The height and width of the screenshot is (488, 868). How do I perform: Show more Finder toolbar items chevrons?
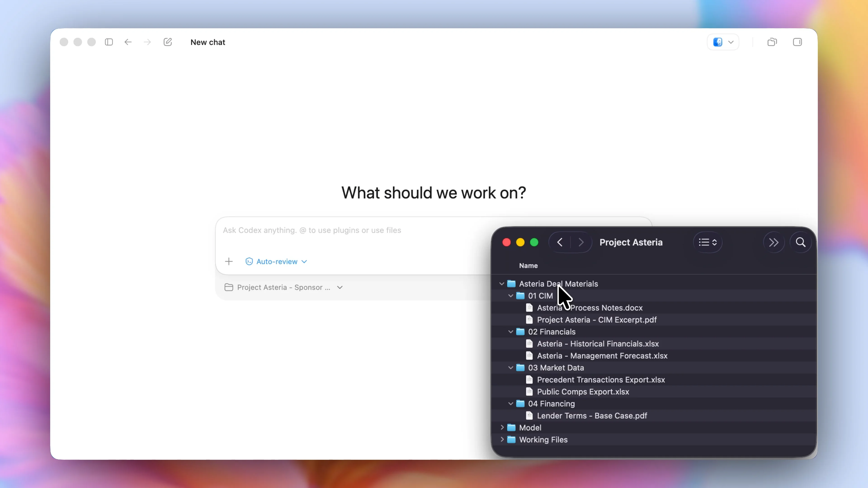[774, 242]
